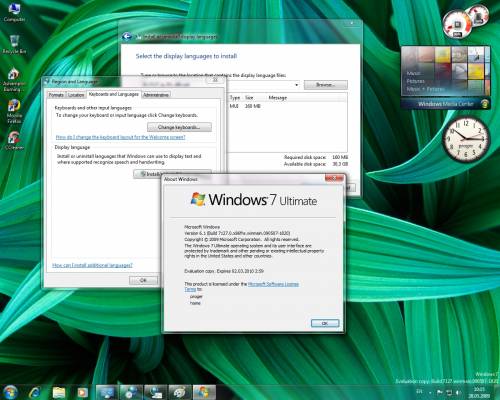Viewport: 500px width, 400px height.
Task: Open 'How can I install additional languages?' link
Action: pos(92,265)
